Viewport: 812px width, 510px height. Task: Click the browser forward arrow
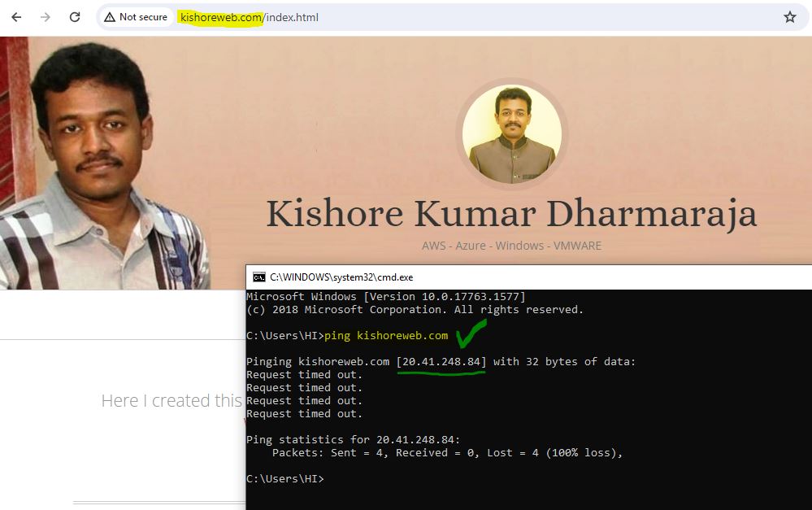(x=46, y=17)
